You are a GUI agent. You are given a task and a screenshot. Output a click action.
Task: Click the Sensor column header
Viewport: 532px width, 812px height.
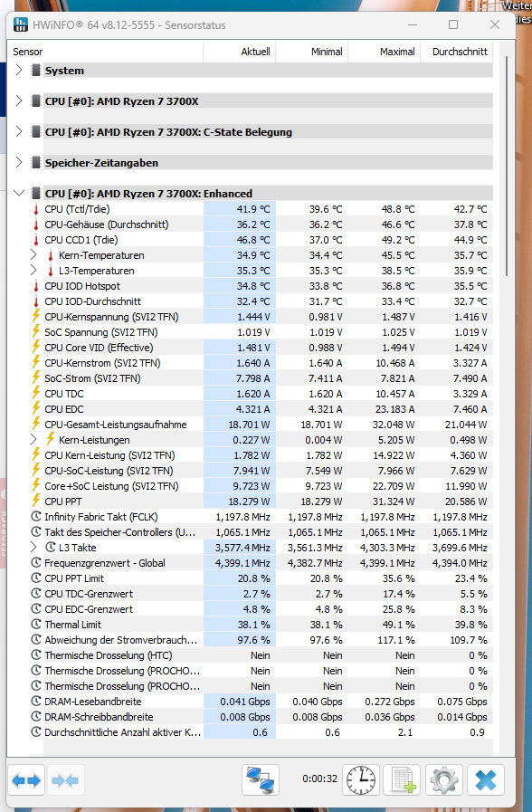107,52
